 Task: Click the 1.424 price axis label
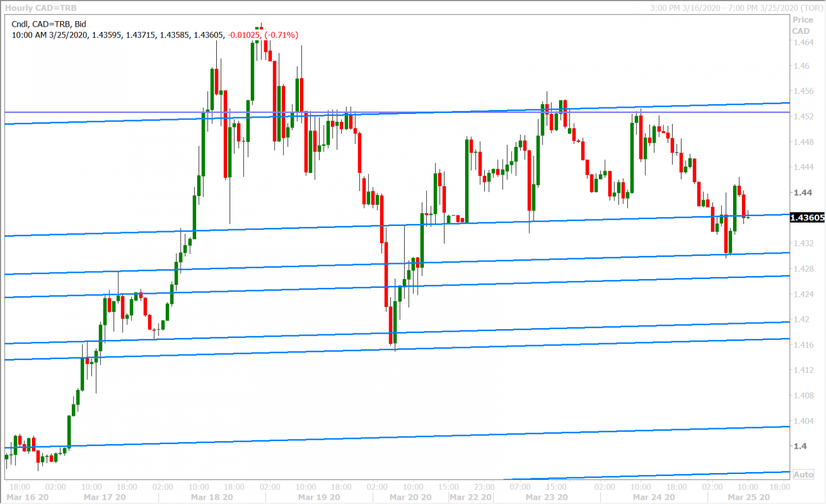click(x=803, y=295)
